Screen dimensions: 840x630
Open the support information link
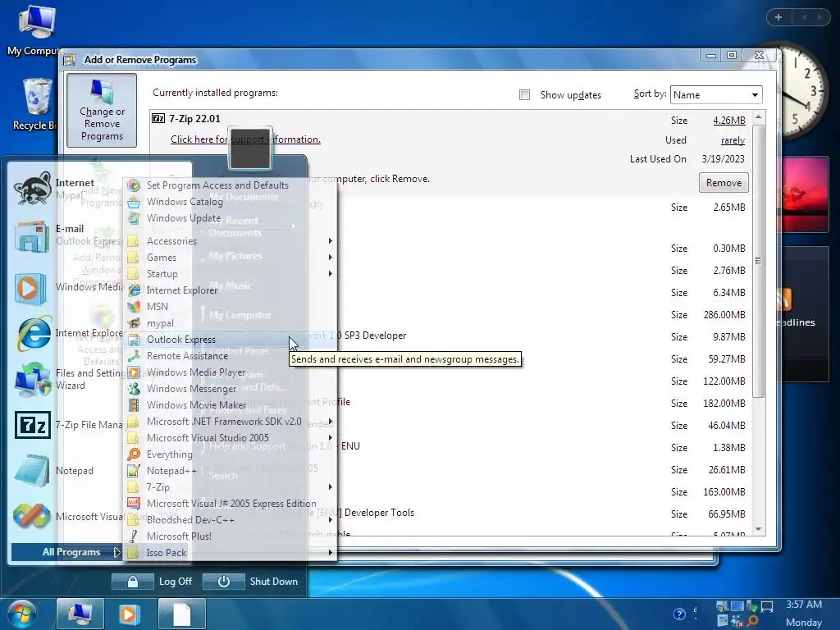(245, 139)
